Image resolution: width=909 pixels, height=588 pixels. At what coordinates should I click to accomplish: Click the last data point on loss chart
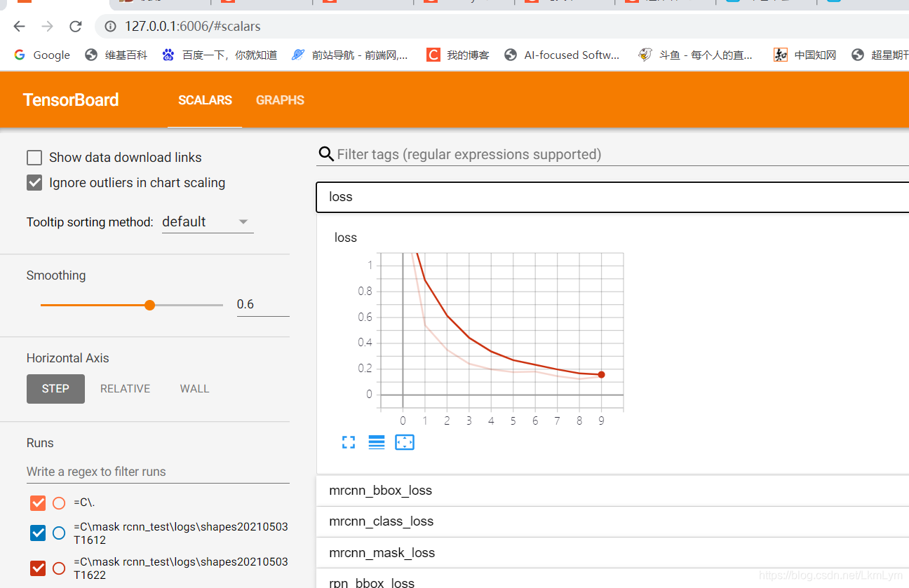pos(601,374)
